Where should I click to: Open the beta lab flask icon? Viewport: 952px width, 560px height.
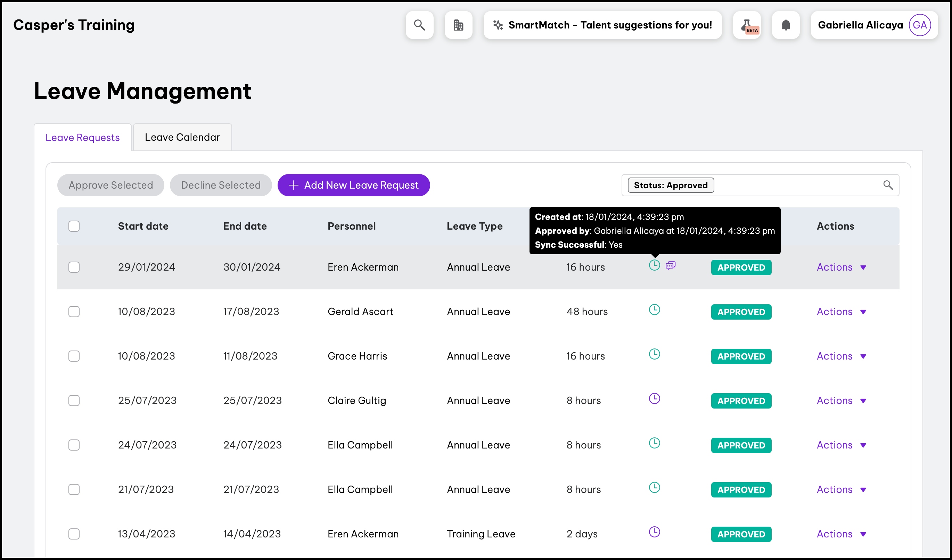747,25
